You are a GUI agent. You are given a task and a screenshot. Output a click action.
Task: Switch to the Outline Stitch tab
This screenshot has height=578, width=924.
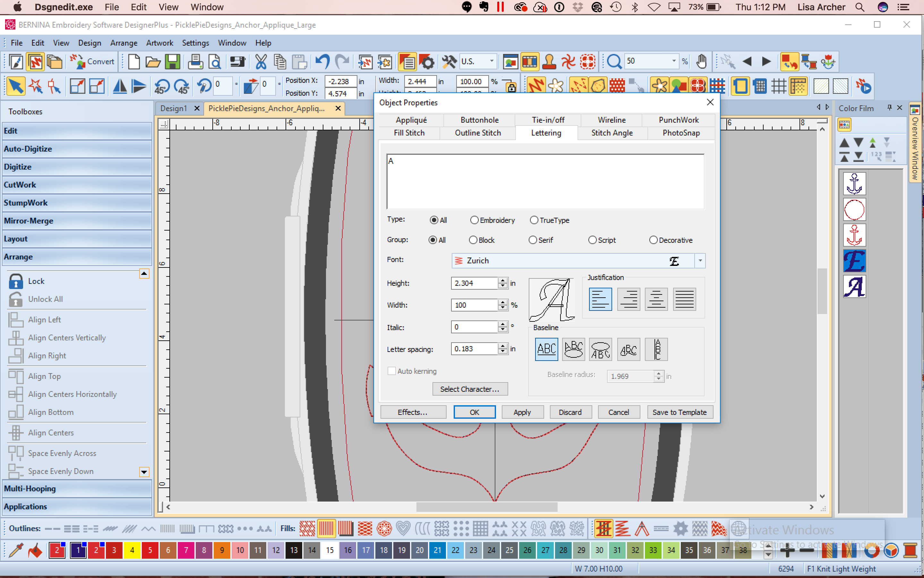pos(478,133)
